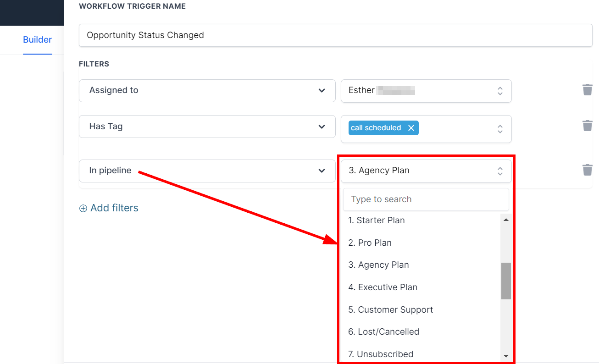Select 1. Starter Plan pipeline option
This screenshot has width=599, height=364.
(377, 221)
